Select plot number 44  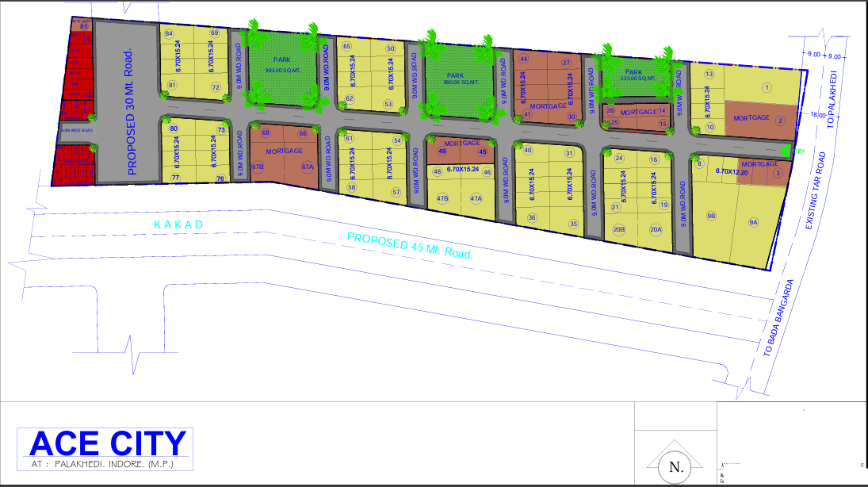pos(524,59)
